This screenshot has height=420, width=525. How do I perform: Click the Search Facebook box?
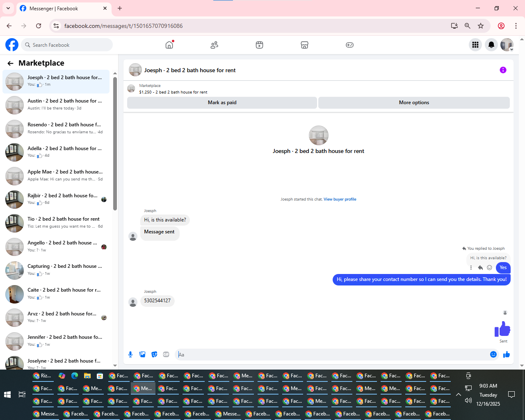[67, 45]
